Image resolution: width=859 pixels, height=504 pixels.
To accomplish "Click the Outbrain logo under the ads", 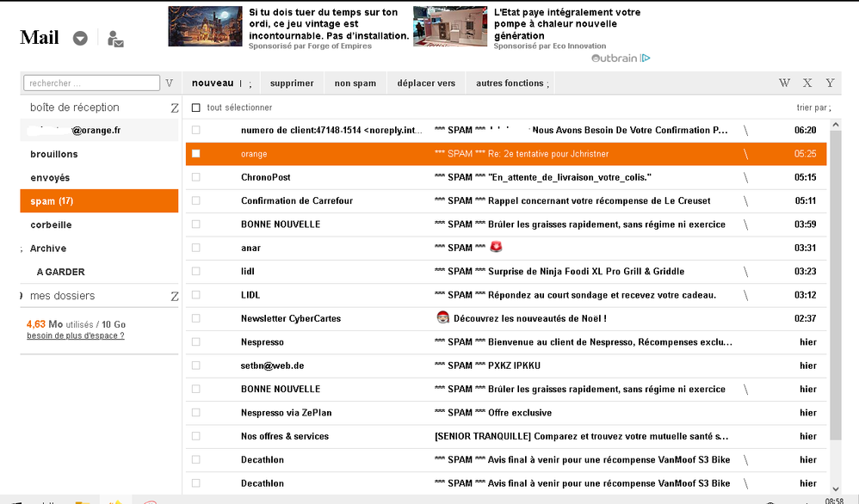I will coord(614,58).
